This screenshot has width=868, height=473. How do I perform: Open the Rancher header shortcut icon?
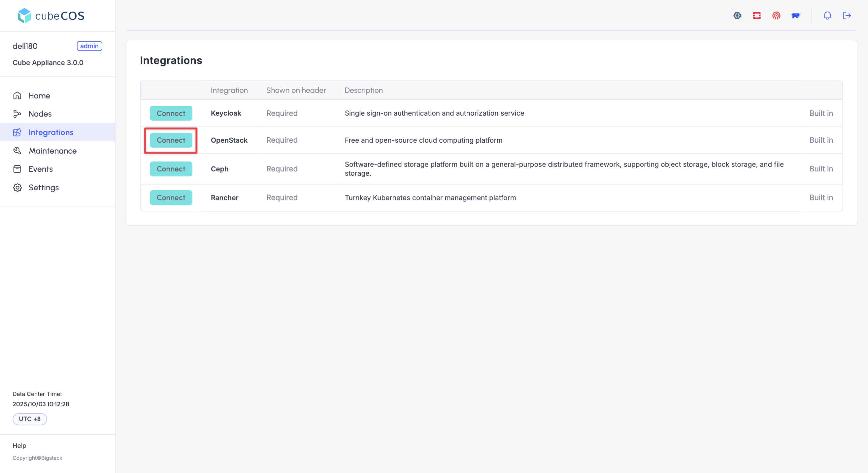click(x=796, y=16)
